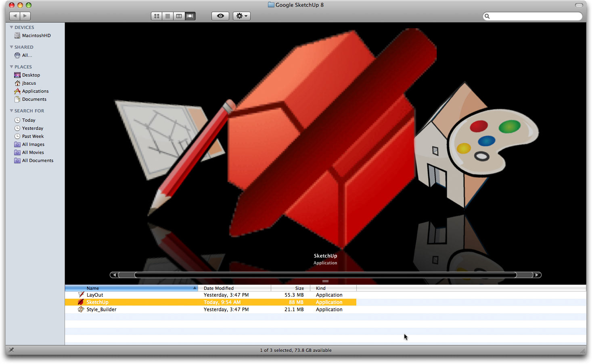Switch to list view
This screenshot has height=364, width=592.
(x=167, y=16)
